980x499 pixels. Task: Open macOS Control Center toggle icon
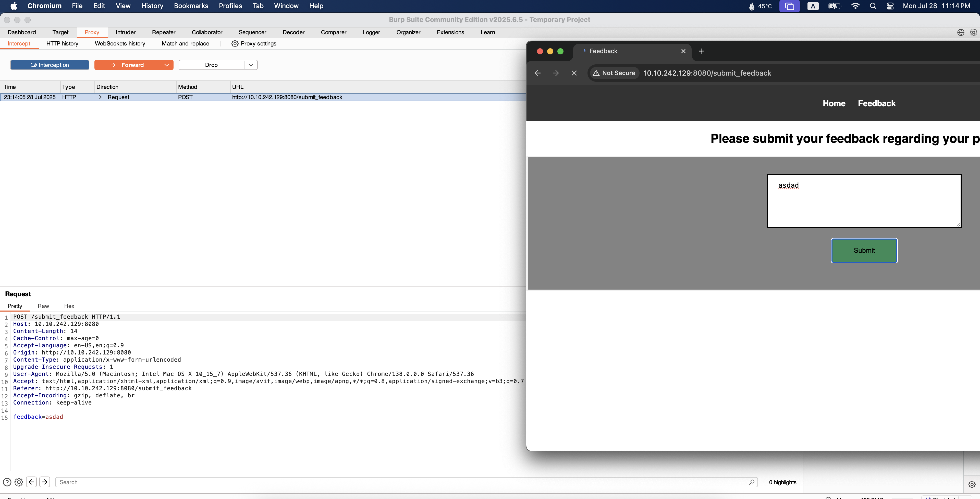click(x=890, y=6)
